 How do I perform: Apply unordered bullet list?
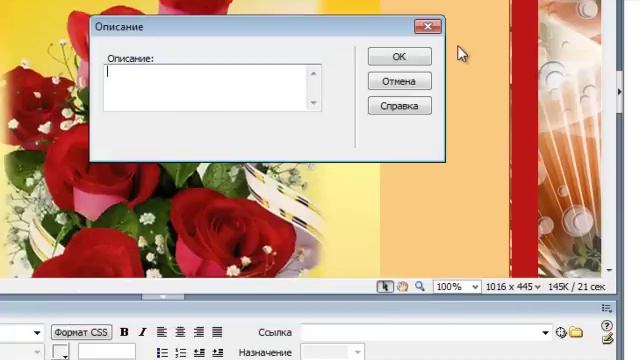[162, 352]
